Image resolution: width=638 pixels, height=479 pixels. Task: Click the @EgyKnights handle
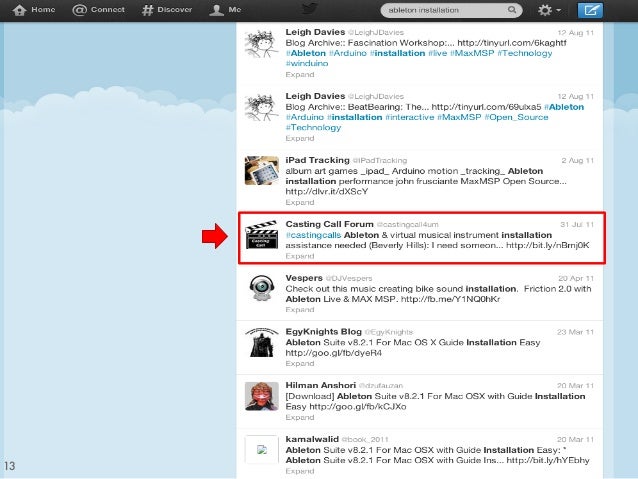click(389, 332)
